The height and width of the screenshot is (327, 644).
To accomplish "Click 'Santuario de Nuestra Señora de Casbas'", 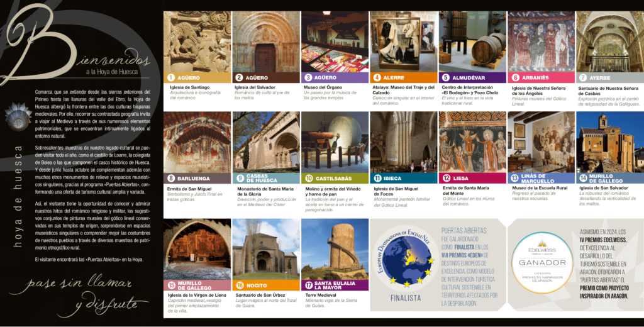I will 608,91.
